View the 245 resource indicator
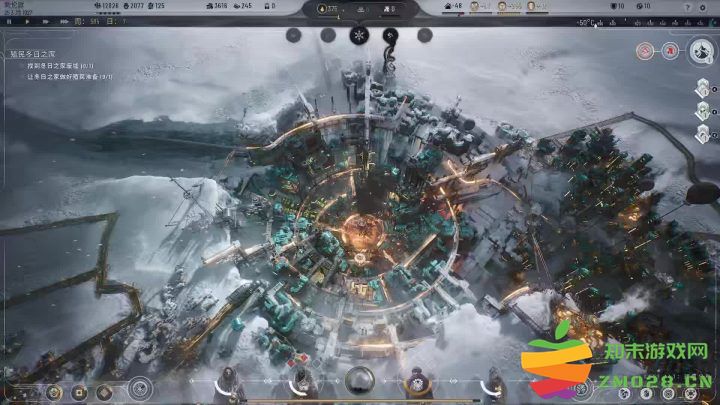The image size is (720, 405). pyautogui.click(x=243, y=6)
